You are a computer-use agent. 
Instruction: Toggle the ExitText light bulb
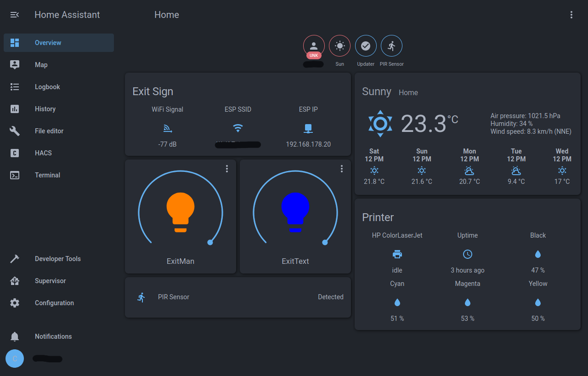click(x=295, y=211)
